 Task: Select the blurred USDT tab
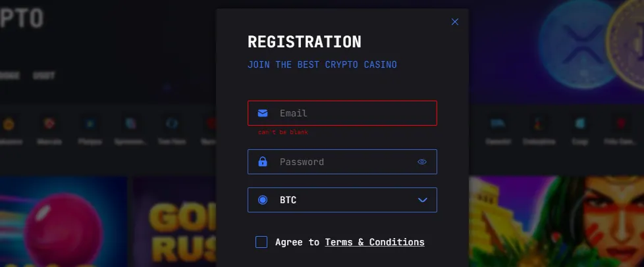pyautogui.click(x=44, y=76)
